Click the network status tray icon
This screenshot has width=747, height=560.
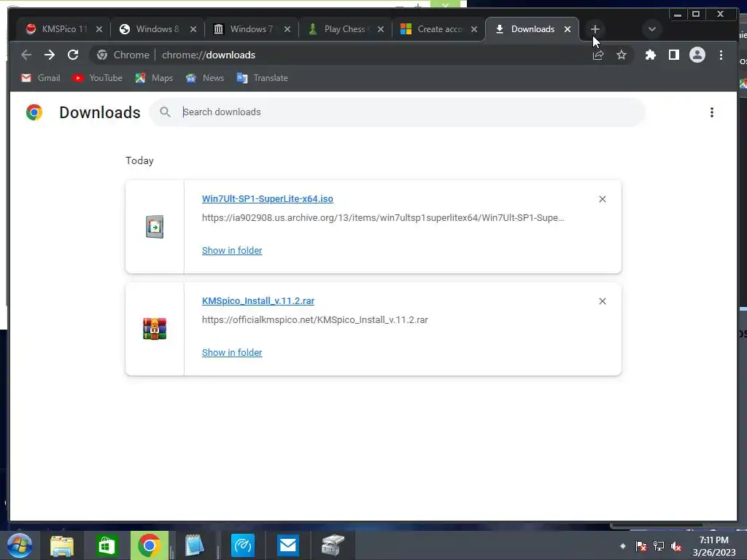tap(659, 546)
